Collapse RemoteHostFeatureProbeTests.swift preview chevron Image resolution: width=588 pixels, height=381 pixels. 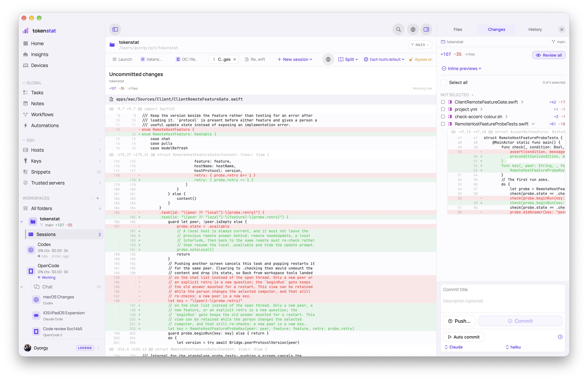tap(533, 124)
